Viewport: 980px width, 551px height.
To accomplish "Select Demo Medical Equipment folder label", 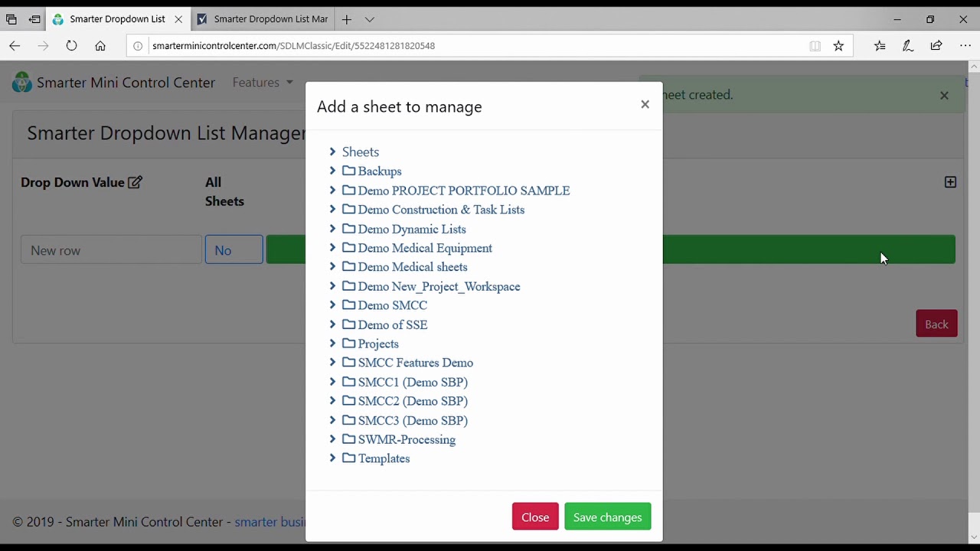I will click(425, 248).
